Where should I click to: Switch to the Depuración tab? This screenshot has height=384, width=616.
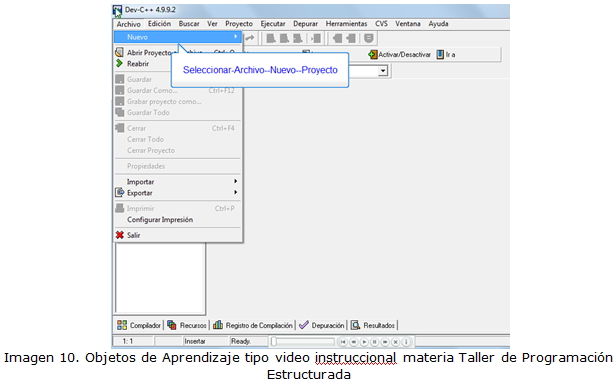point(321,325)
